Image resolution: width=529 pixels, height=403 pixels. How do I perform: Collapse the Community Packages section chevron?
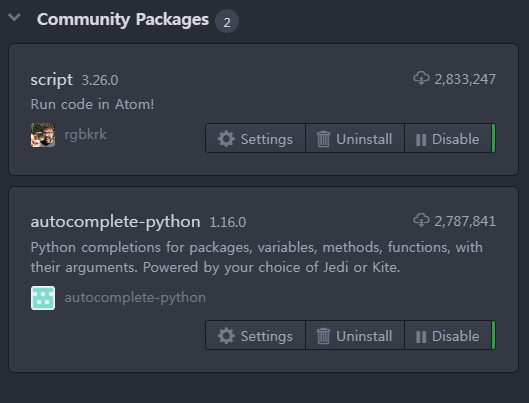tap(14, 17)
